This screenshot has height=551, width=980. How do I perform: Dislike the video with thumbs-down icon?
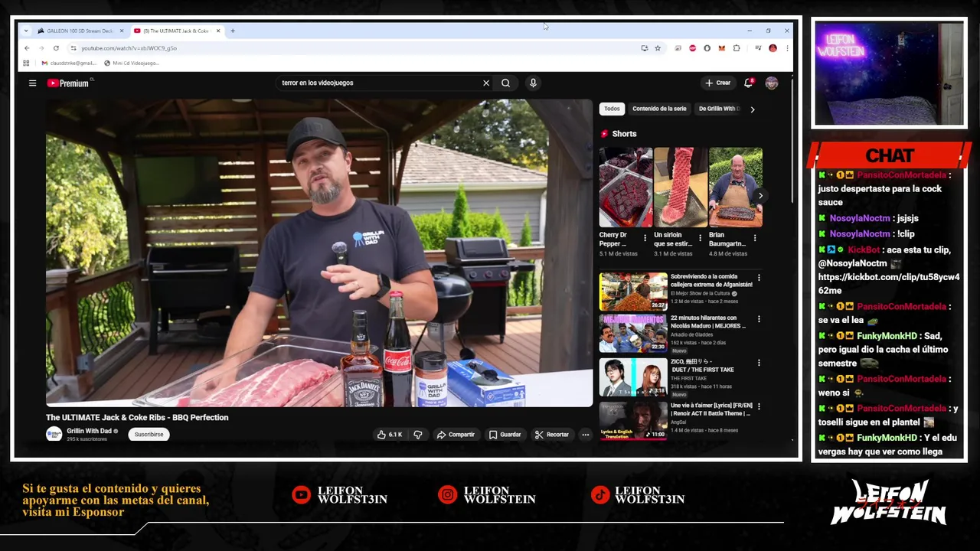pos(418,435)
